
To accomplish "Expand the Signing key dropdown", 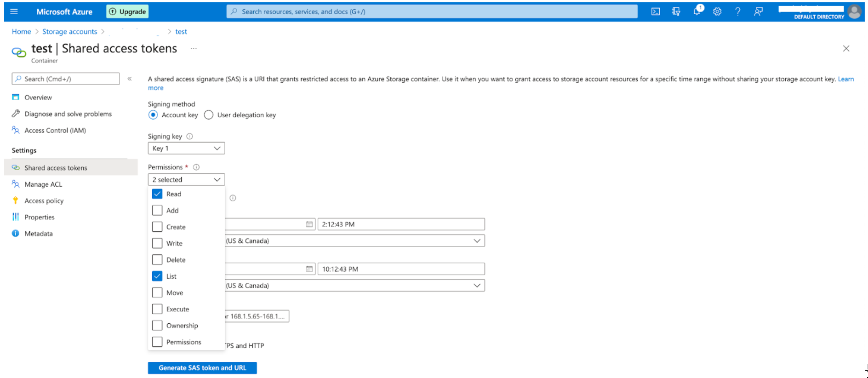I will (186, 149).
